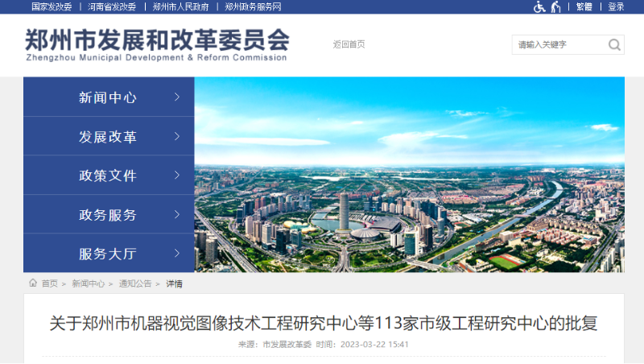
Task: Click the 登录 login link
Action: [x=616, y=6]
